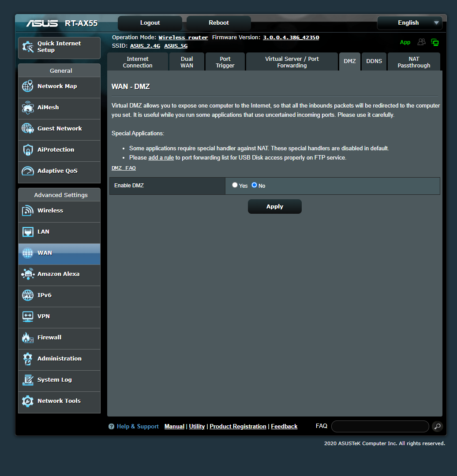Viewport: 457px width, 476px height.
Task: Click the Firewall flame icon
Action: pyautogui.click(x=28, y=337)
